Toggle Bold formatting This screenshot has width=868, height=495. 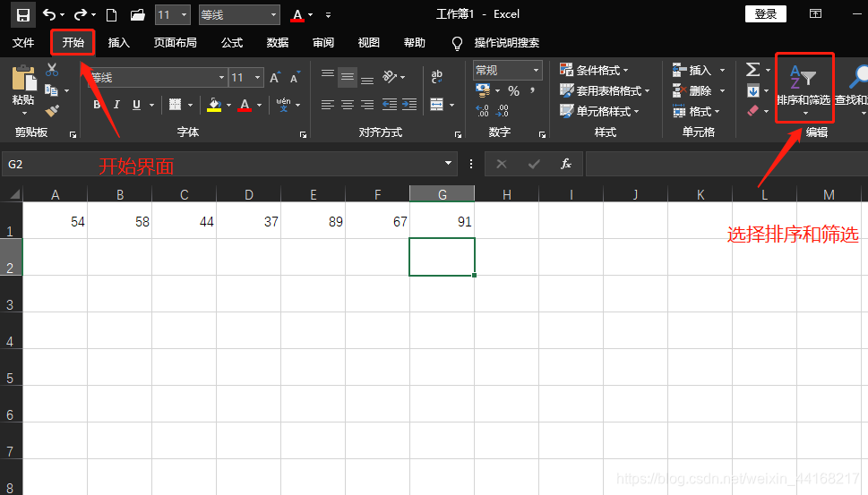coord(97,105)
